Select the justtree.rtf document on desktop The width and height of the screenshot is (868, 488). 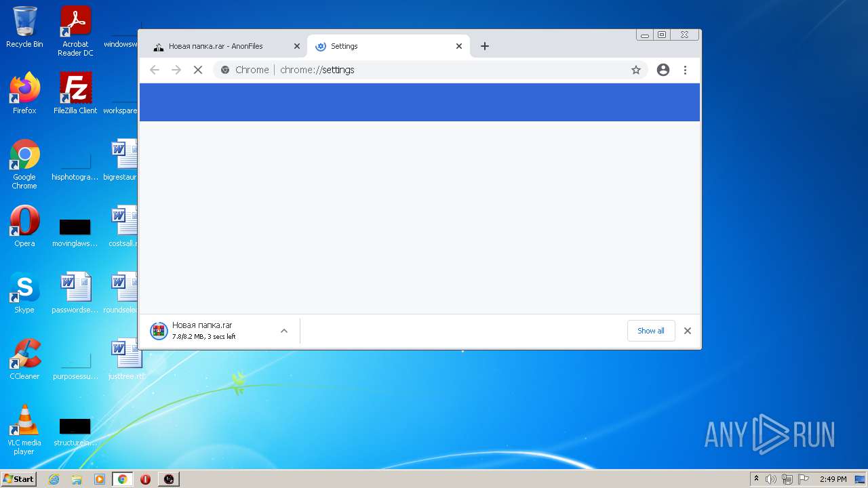125,359
